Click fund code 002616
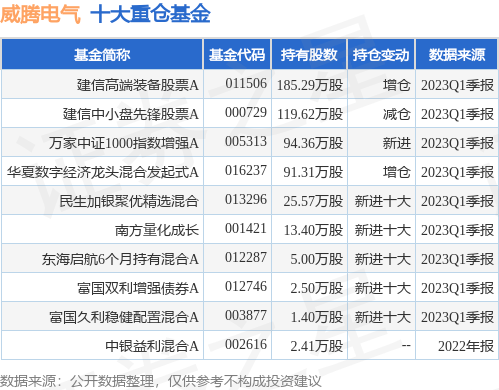The height and width of the screenshot is (390, 499). coord(246,344)
